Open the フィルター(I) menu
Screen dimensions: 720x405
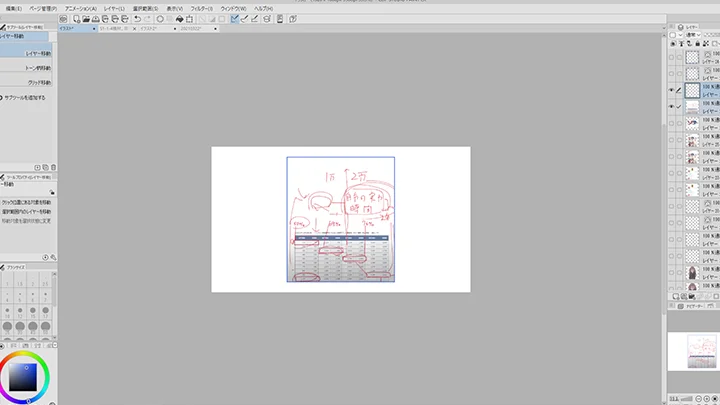click(202, 9)
